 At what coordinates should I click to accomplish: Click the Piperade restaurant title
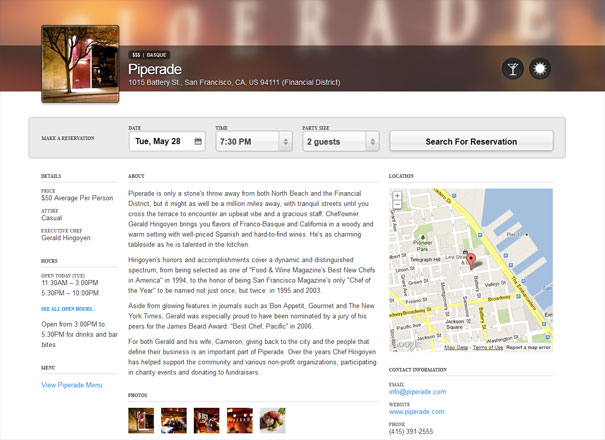pos(155,69)
